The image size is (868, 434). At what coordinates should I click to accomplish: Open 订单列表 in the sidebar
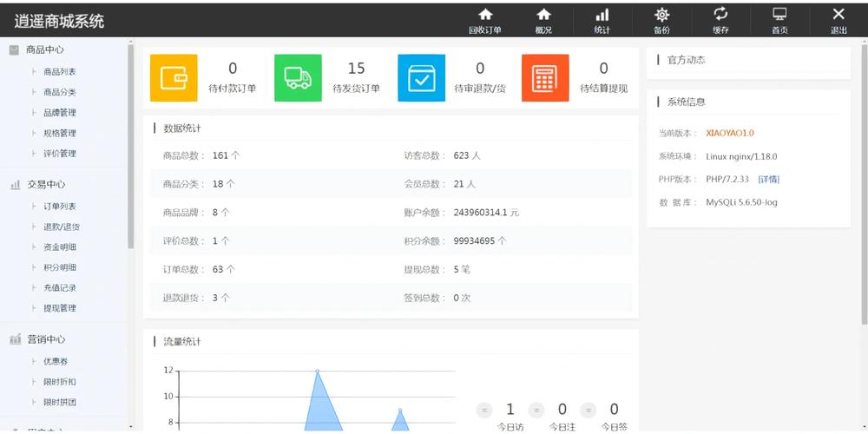pyautogui.click(x=60, y=207)
